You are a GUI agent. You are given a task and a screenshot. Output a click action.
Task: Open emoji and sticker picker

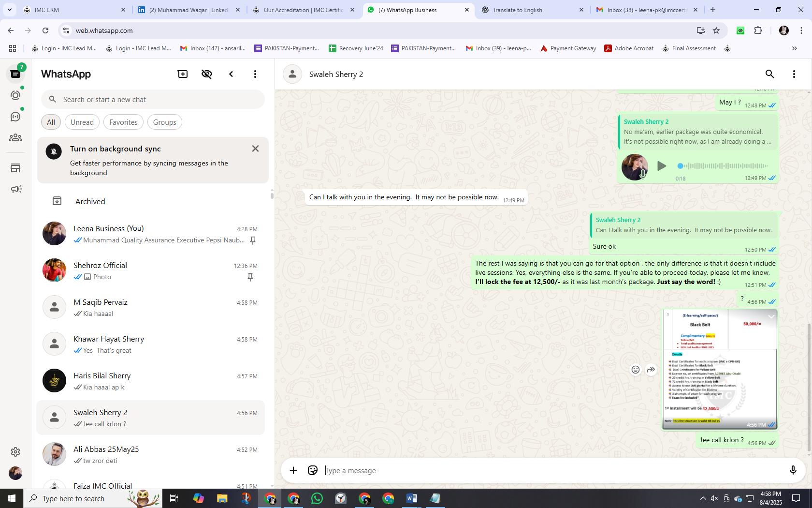(x=313, y=470)
